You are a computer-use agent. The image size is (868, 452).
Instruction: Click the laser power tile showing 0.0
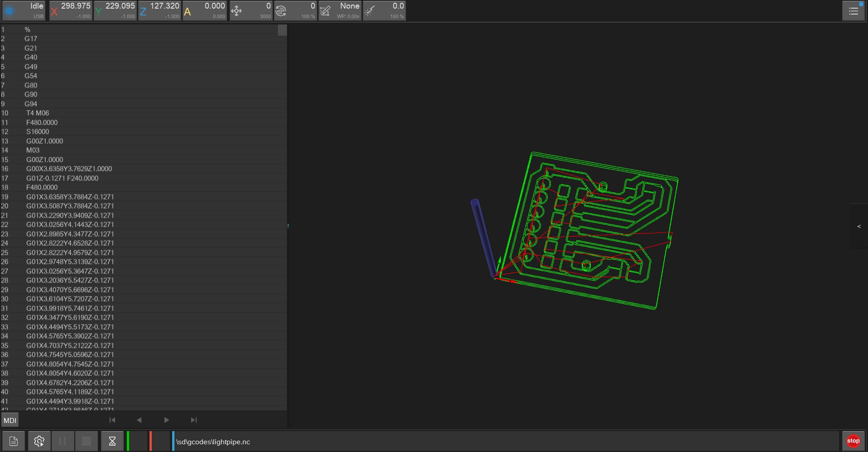(x=384, y=10)
